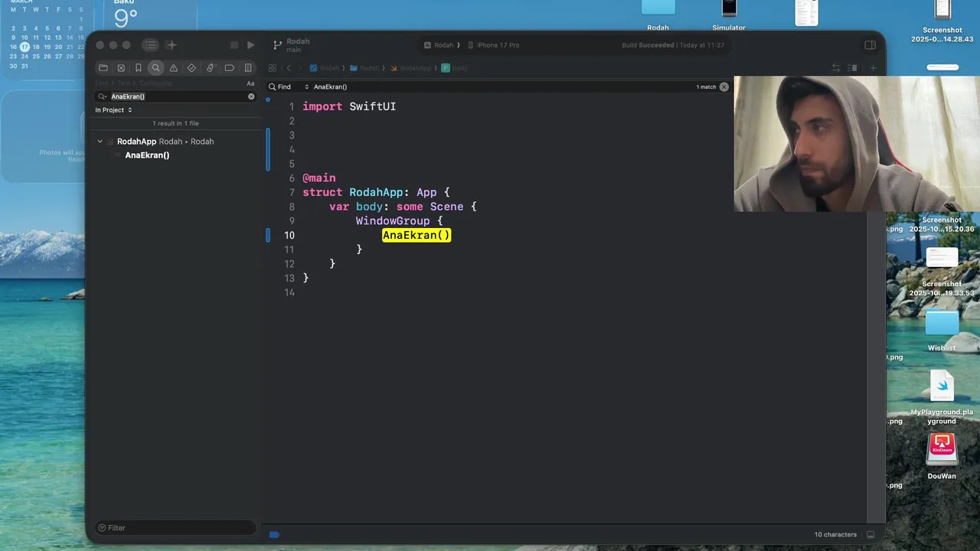Open the Issue navigator warning icon
Screen dimensions: 980x551
(174, 68)
